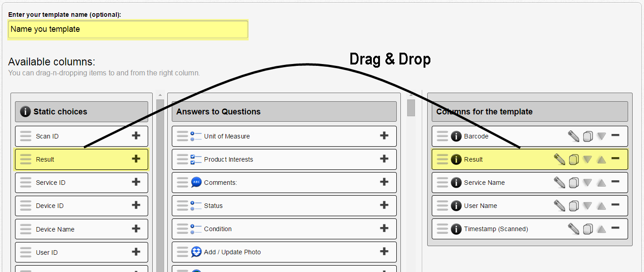Remove the Barcode column with minus

point(615,135)
